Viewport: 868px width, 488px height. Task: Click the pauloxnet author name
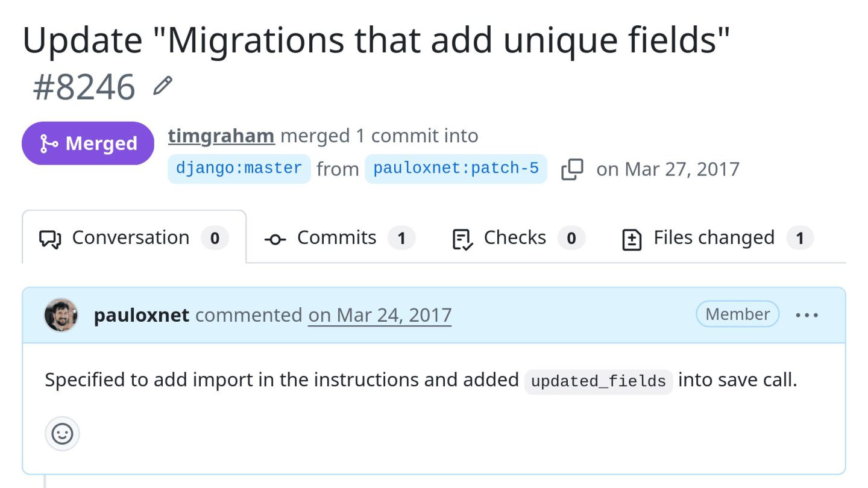[x=142, y=314]
